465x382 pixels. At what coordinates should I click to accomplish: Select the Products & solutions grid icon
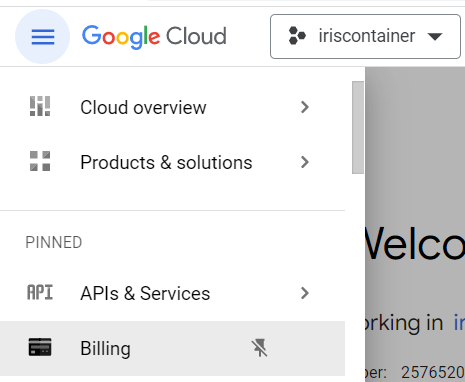[x=40, y=161]
